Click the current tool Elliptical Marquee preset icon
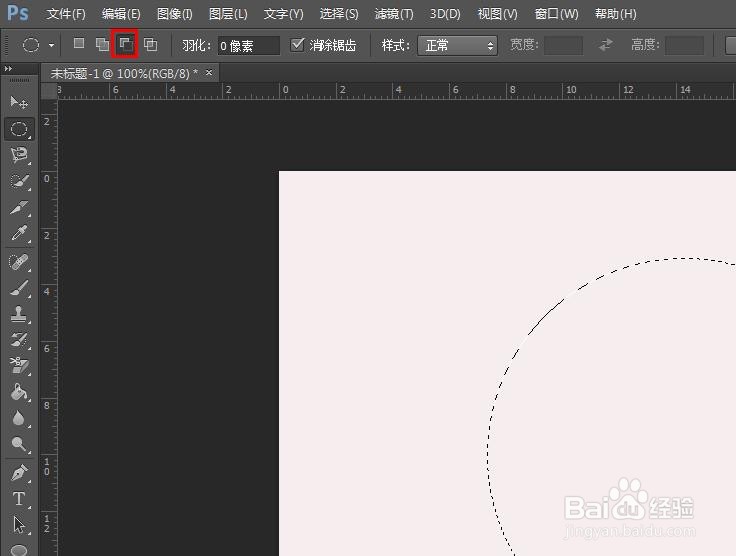 click(x=31, y=45)
